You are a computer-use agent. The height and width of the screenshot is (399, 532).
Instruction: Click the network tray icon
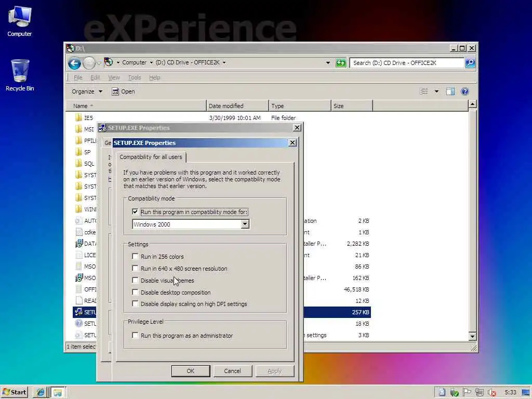(480, 393)
